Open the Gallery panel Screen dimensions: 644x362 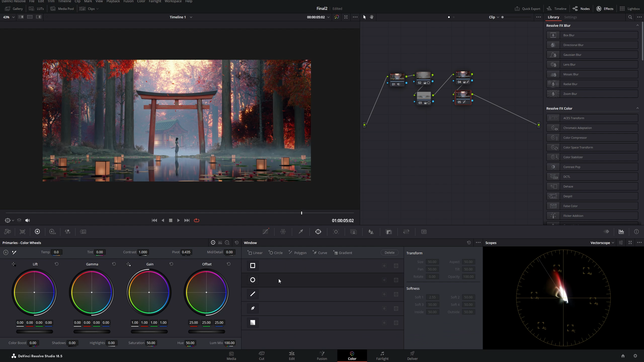(14, 9)
